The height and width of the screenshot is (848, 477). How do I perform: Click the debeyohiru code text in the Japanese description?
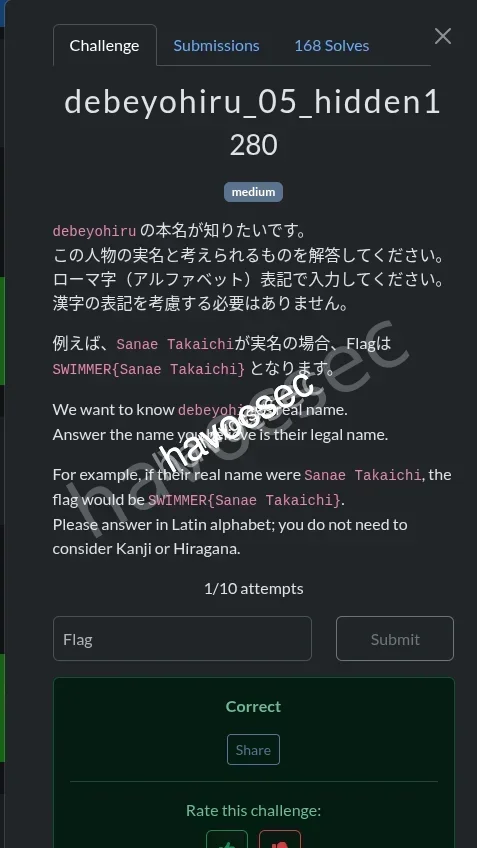(94, 231)
